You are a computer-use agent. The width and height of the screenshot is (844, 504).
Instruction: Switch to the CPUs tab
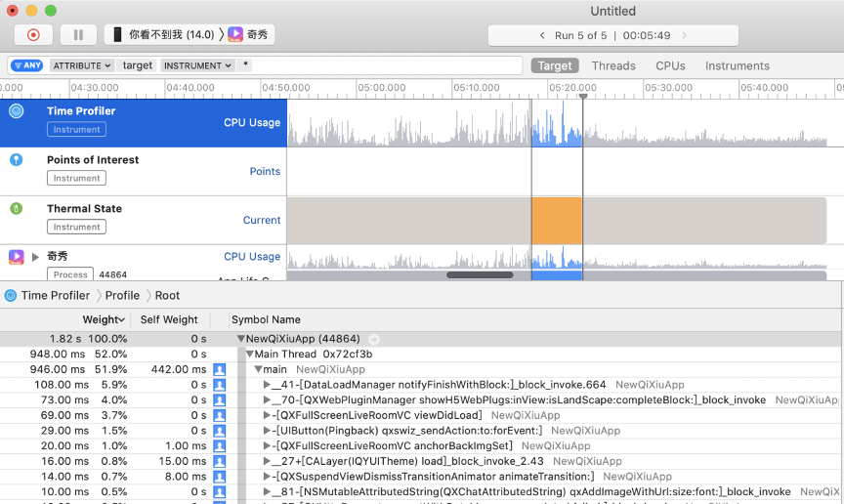(670, 65)
